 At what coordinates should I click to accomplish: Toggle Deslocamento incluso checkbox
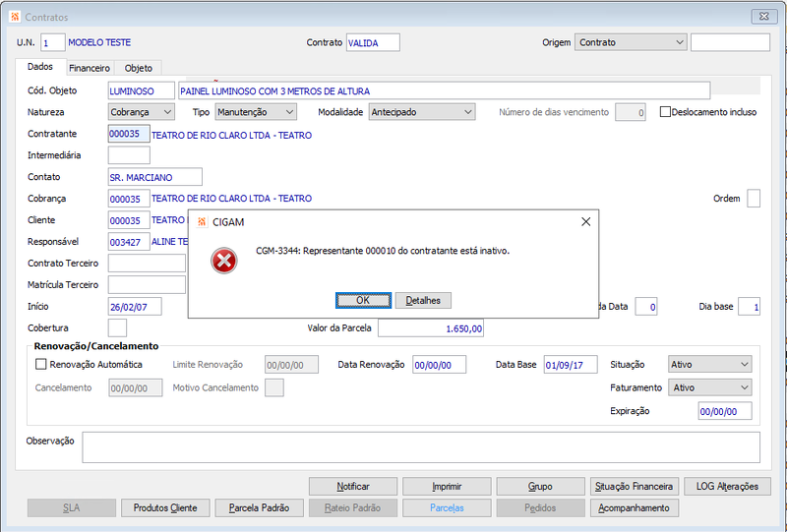[x=665, y=112]
